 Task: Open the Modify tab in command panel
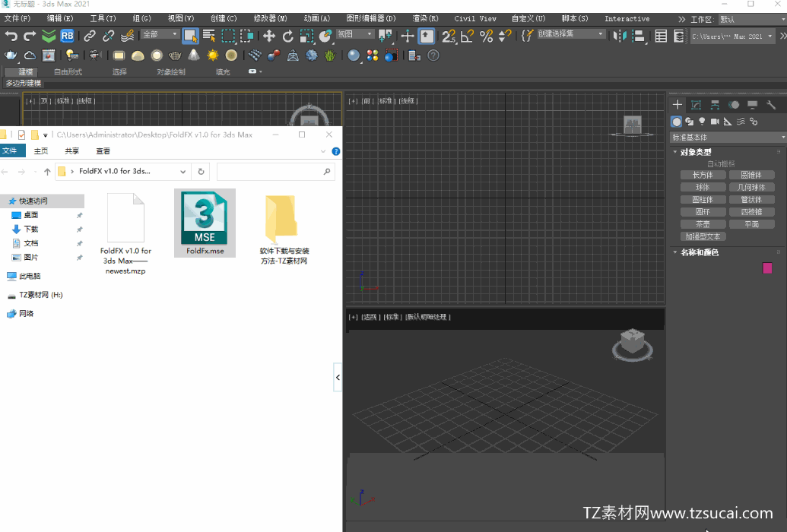[x=696, y=105]
